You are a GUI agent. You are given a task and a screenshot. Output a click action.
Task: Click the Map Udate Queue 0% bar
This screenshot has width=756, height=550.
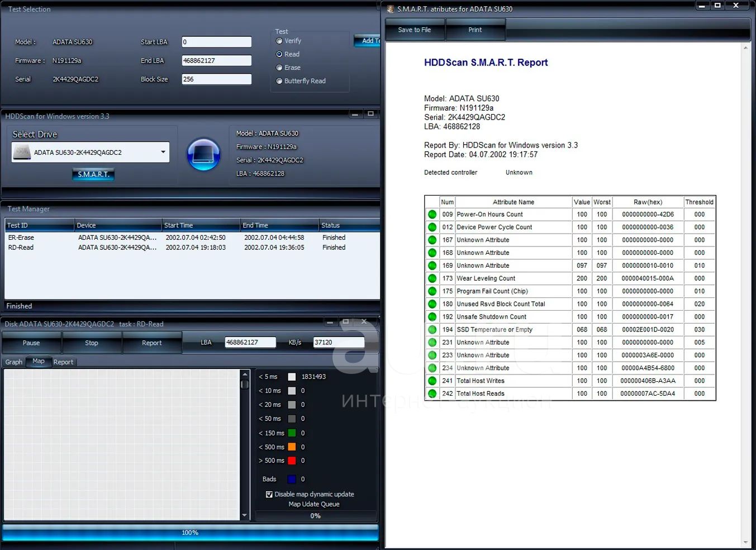[x=316, y=516]
